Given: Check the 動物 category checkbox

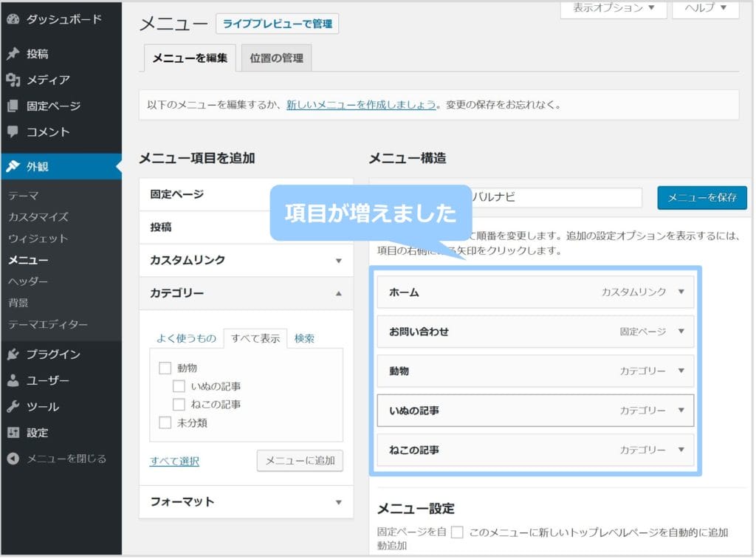Looking at the screenshot, I should [x=165, y=368].
